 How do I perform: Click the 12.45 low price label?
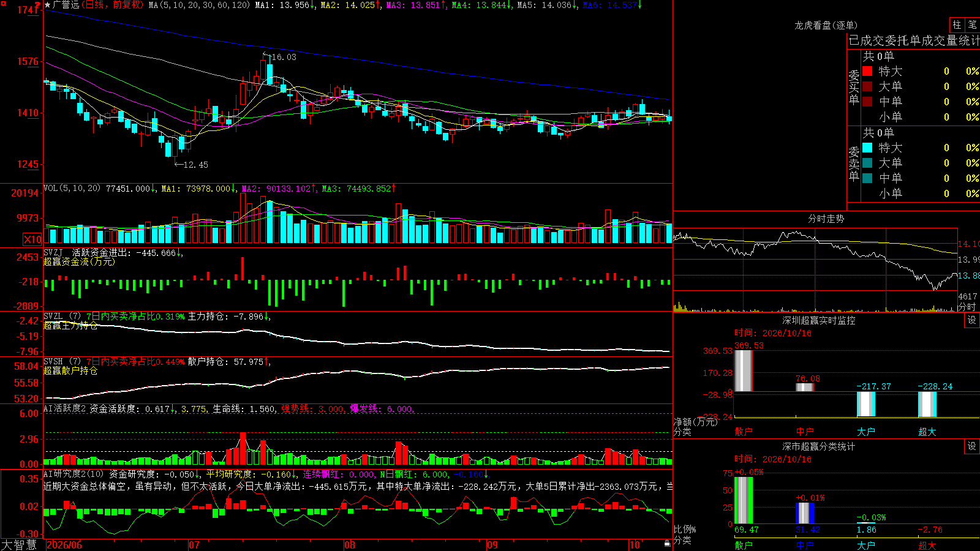pyautogui.click(x=195, y=165)
